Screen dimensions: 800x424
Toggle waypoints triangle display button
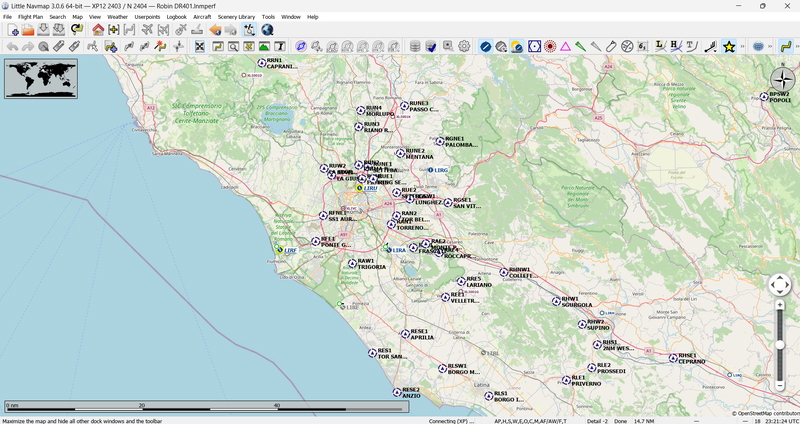(x=565, y=46)
